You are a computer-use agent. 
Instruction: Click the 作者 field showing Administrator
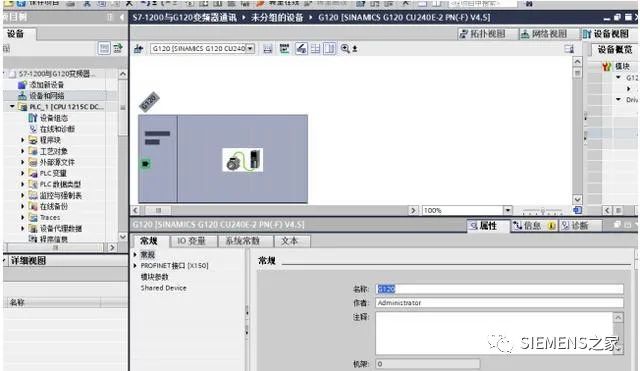click(x=499, y=303)
